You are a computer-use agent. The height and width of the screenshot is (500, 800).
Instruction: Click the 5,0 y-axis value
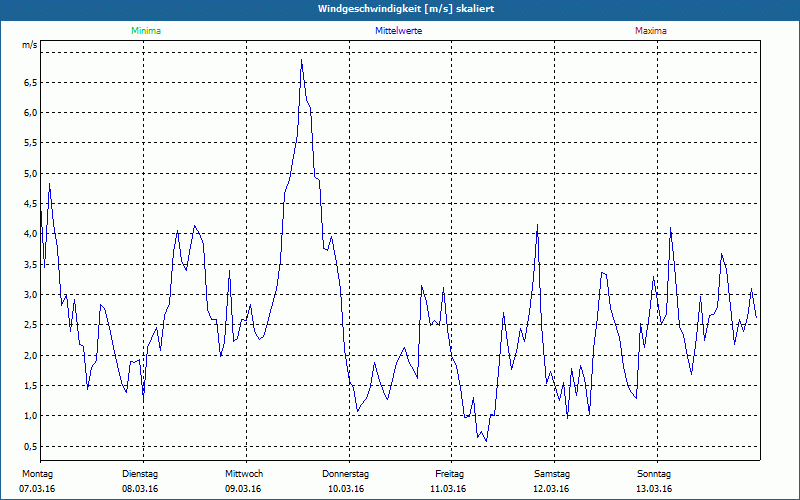pos(31,173)
